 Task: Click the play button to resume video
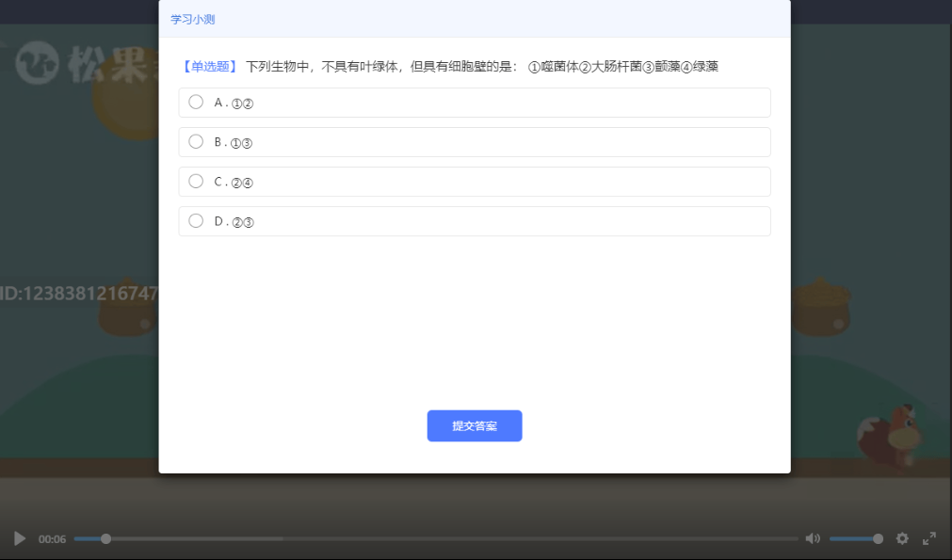17,538
